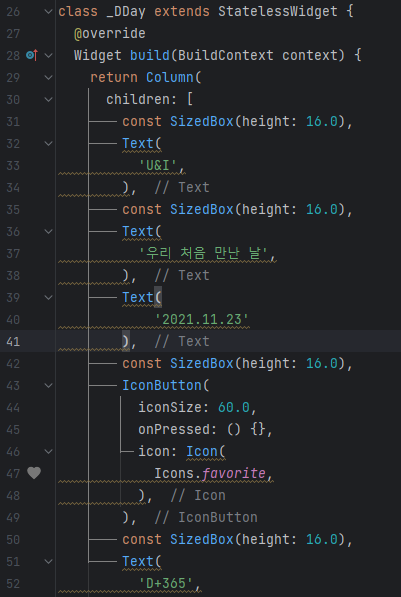Click the onPressed: property
401x597 pixels.
pyautogui.click(x=177, y=429)
